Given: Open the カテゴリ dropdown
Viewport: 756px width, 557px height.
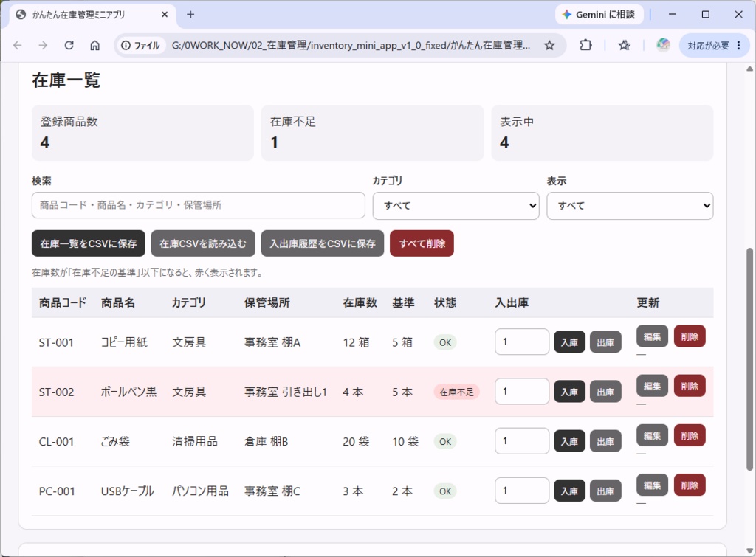Looking at the screenshot, I should click(x=456, y=206).
